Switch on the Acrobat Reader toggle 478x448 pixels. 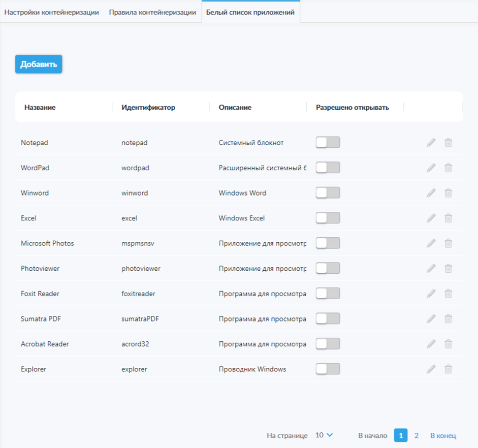328,344
